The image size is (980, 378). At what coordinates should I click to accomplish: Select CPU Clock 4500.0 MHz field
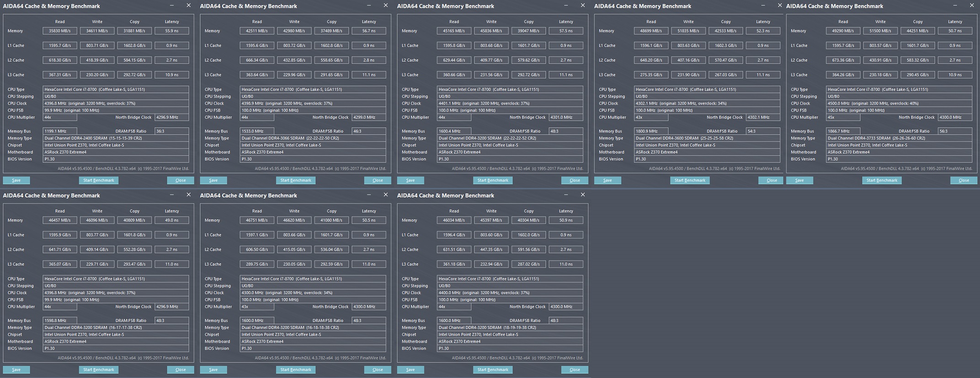point(899,103)
